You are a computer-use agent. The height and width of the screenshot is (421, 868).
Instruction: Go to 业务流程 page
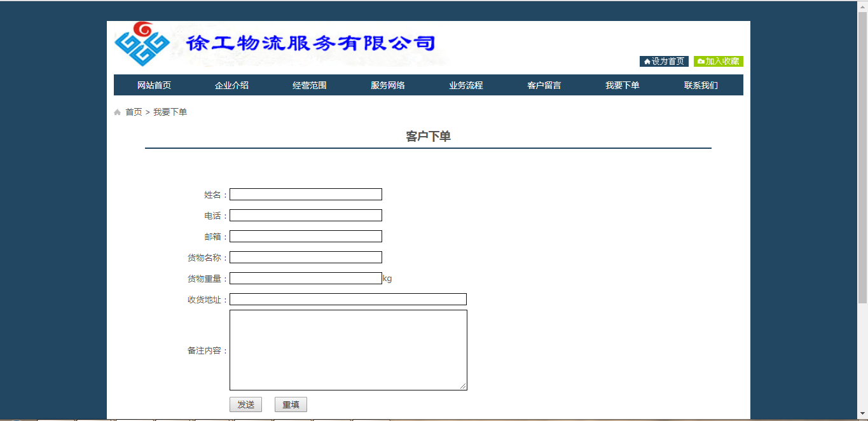point(466,85)
